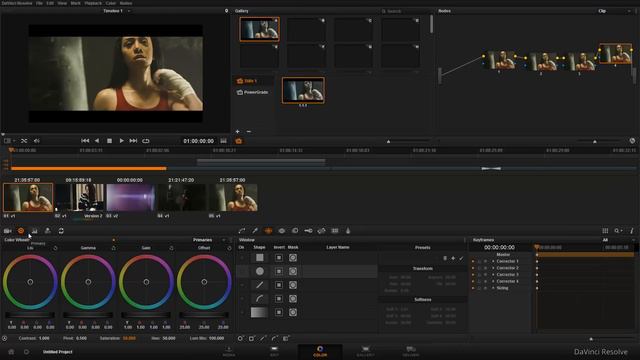Select the Power Window palette icon
640x360 pixels.
click(x=268, y=231)
